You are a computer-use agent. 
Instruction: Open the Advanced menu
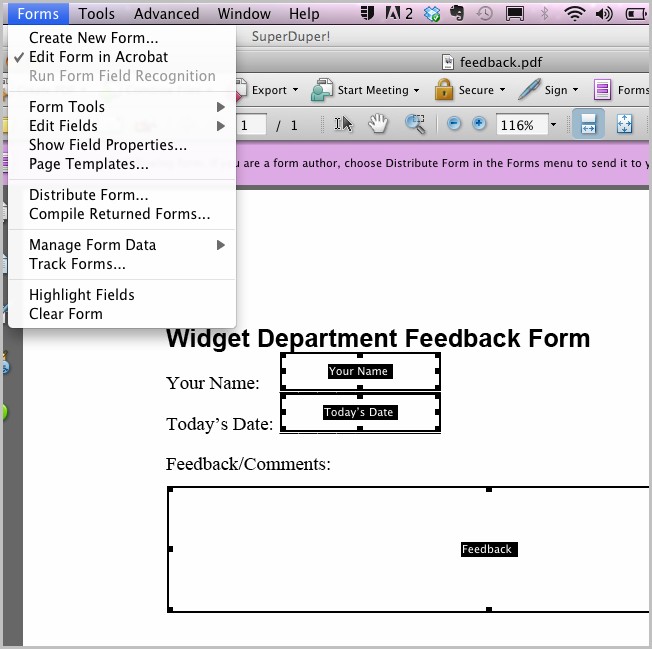coord(166,14)
